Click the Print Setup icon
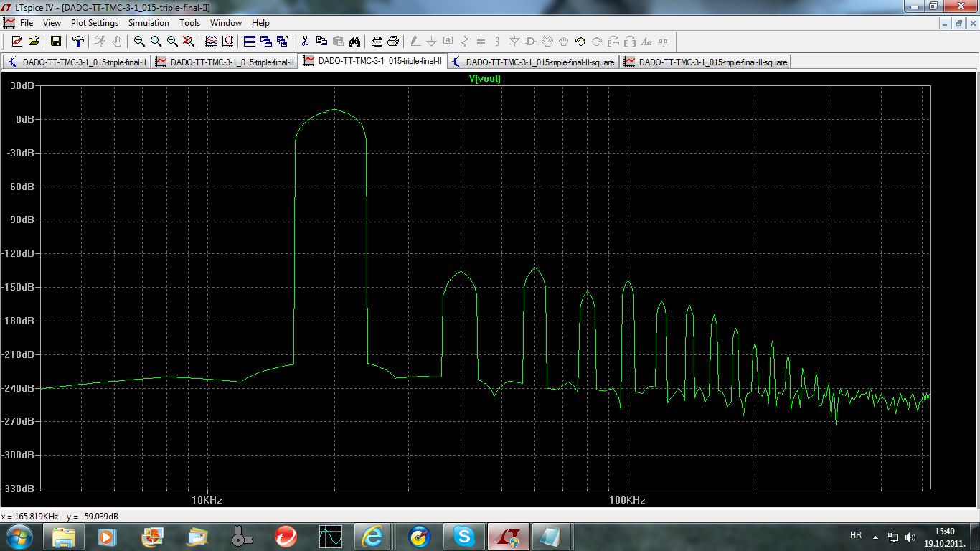Viewport: 980px width, 551px height. (x=377, y=42)
